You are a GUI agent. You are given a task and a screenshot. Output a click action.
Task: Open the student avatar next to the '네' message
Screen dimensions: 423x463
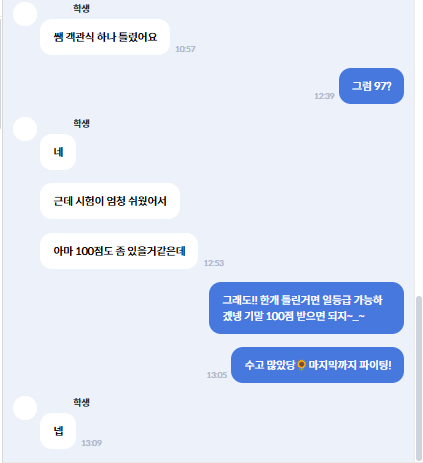25,129
